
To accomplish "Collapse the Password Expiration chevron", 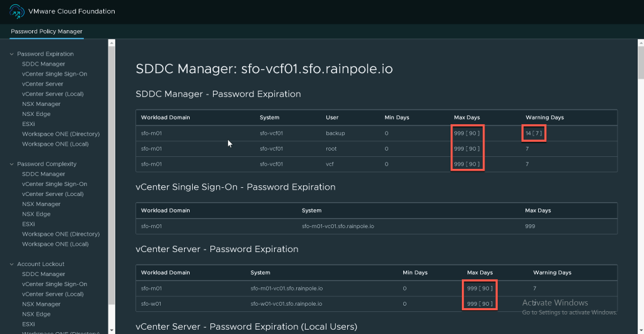I will pos(11,54).
